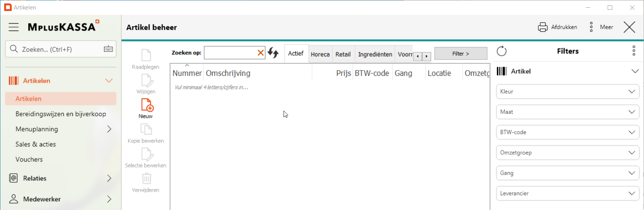Clear search with the orange X icon

pyautogui.click(x=260, y=53)
